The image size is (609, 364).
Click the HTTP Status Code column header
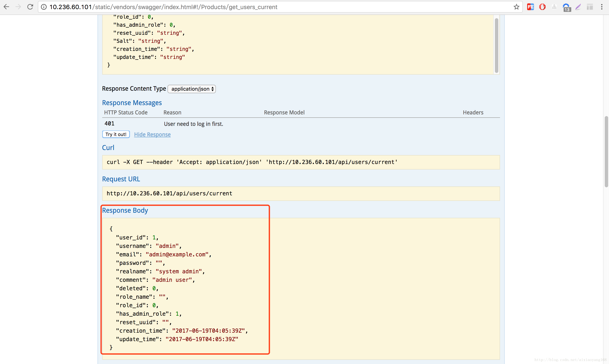(126, 113)
